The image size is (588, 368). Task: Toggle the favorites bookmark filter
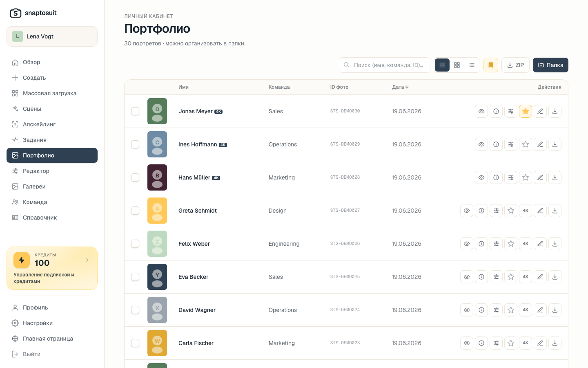tap(491, 65)
